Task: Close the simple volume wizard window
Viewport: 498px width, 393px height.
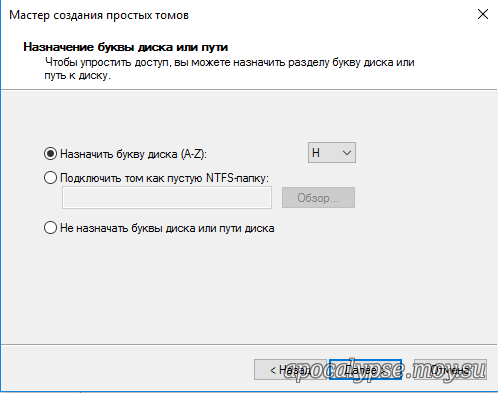Action: click(483, 14)
